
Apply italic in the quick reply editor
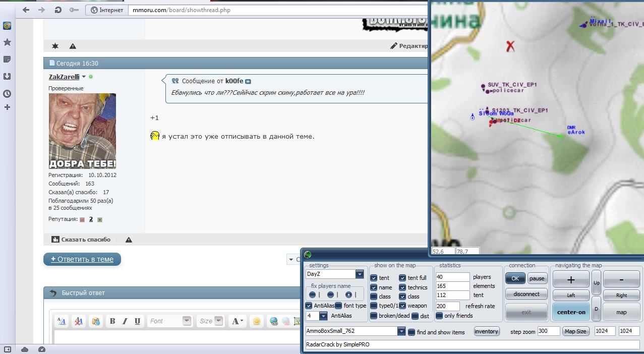click(125, 321)
